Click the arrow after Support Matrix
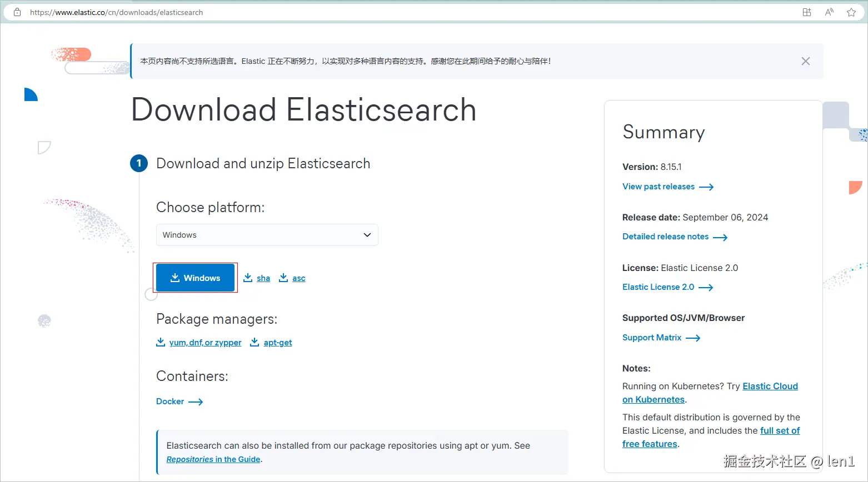Image resolution: width=868 pixels, height=482 pixels. pyautogui.click(x=693, y=338)
